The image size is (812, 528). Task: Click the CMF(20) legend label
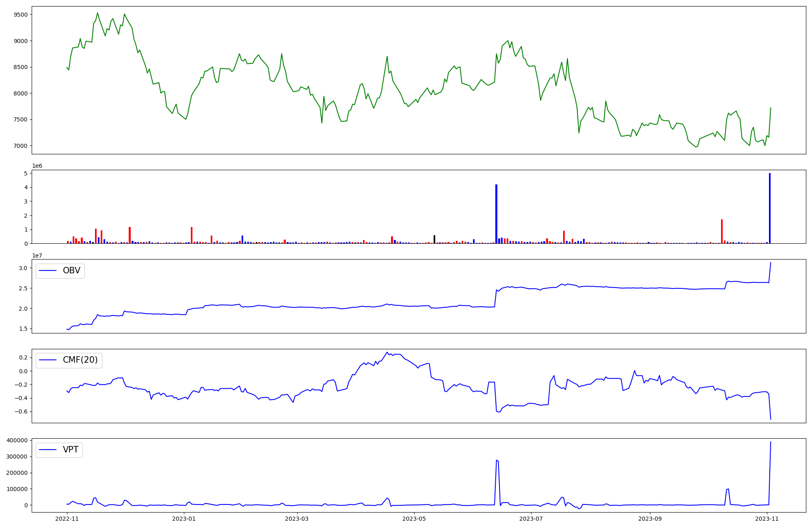click(x=80, y=360)
